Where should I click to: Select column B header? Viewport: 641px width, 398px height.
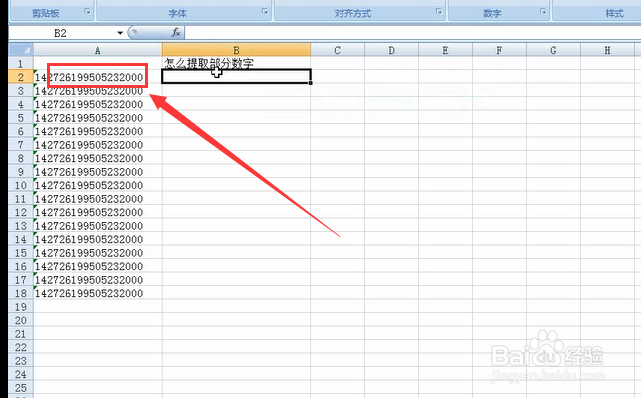pos(236,50)
